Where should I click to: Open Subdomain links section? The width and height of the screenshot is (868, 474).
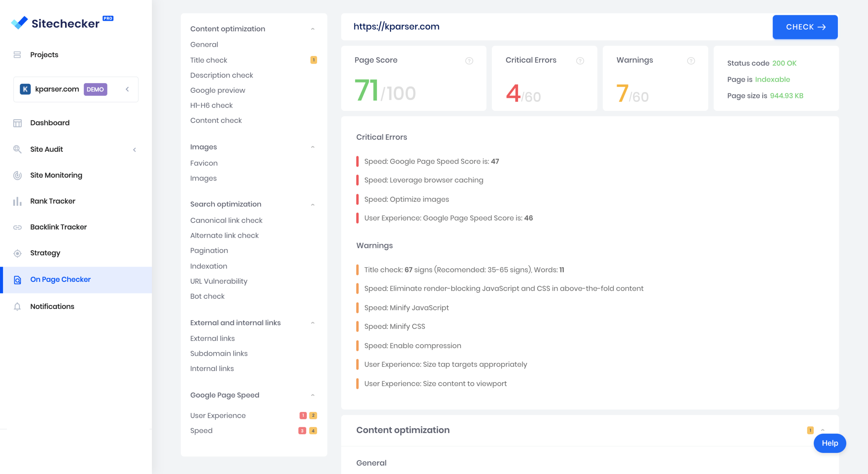(x=219, y=353)
